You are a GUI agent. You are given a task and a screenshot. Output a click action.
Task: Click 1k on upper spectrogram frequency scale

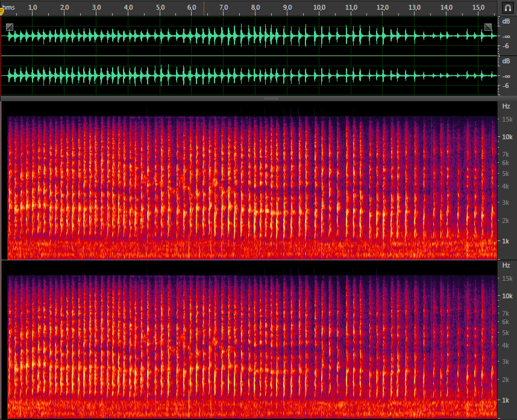[x=506, y=241]
